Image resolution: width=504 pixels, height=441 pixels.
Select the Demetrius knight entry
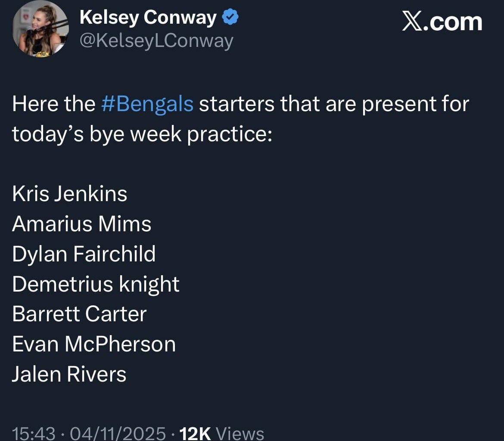click(x=96, y=284)
